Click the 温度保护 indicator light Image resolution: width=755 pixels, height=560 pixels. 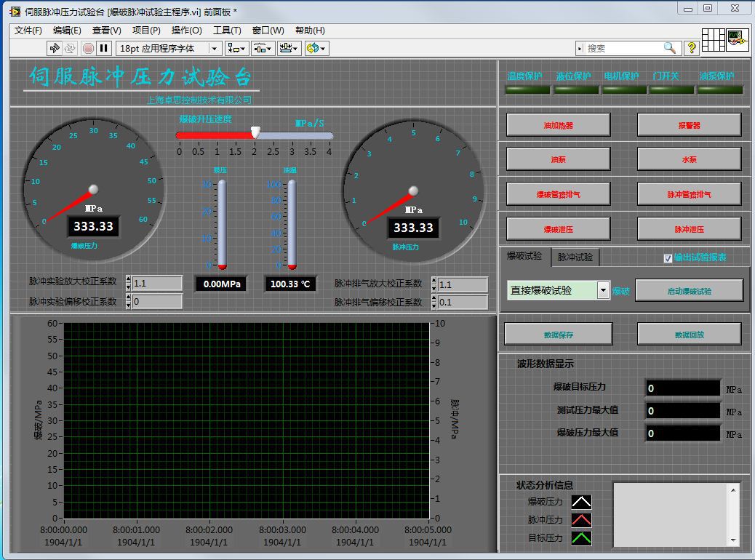(527, 89)
